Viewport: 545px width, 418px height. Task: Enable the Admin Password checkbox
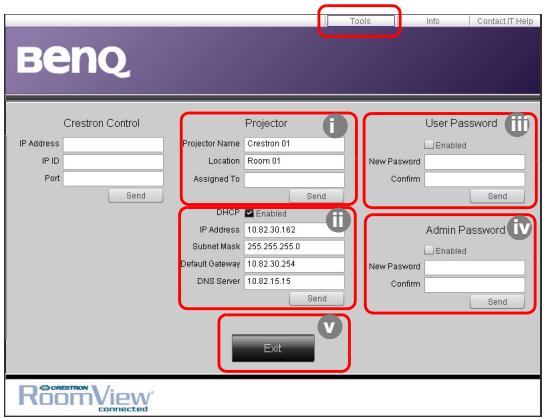(429, 250)
